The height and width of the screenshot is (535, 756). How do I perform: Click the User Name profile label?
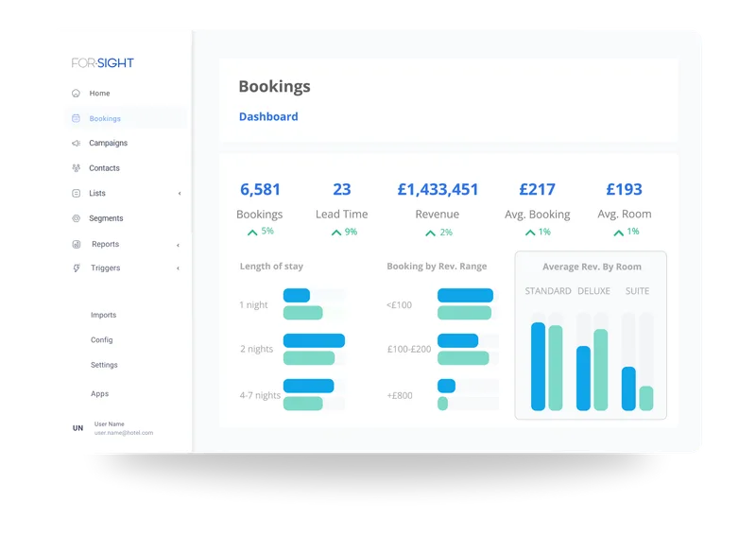(110, 424)
